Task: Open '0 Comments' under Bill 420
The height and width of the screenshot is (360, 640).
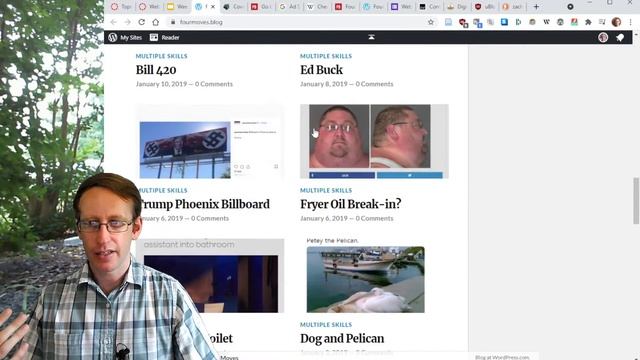Action: 213,84
